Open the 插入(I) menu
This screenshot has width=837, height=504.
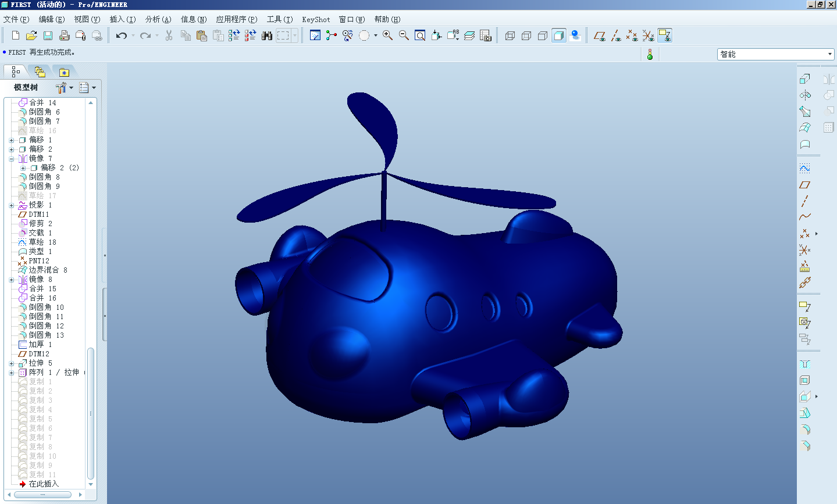coord(122,19)
